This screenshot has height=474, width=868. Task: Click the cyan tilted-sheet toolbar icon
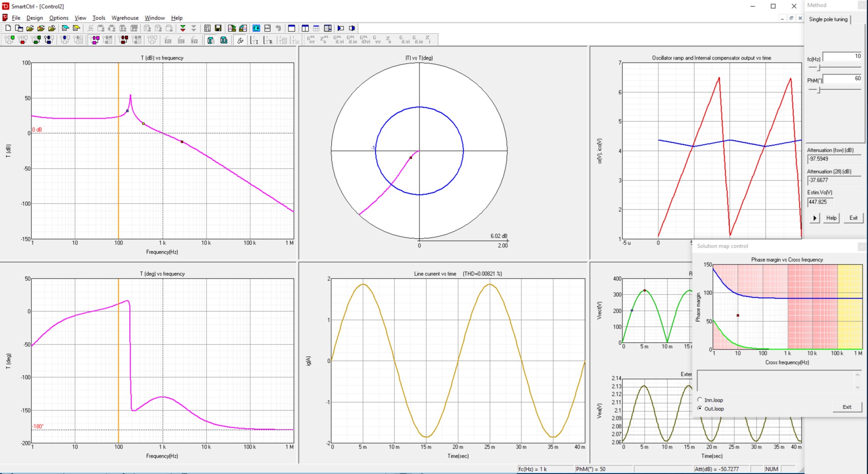click(65, 28)
